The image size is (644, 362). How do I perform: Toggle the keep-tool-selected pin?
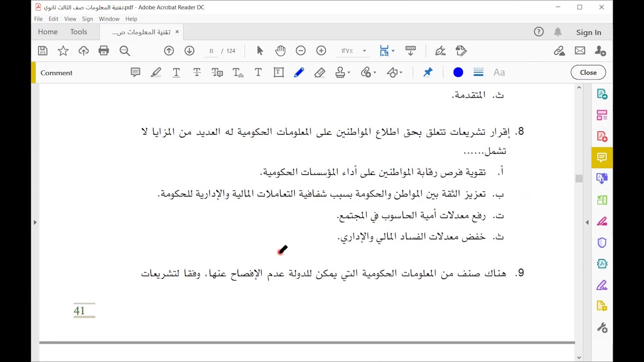pos(428,72)
